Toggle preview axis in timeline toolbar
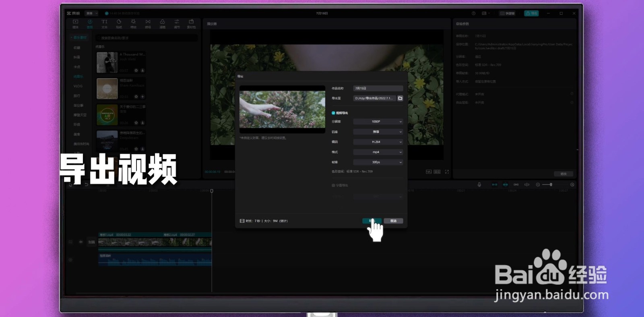Image resolution: width=644 pixels, height=317 pixels. coord(527,184)
